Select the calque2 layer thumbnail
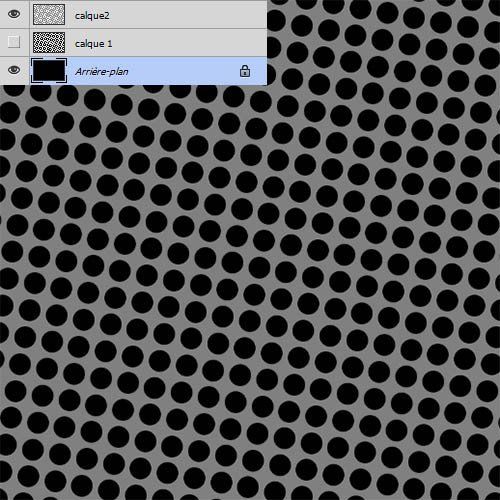The width and height of the screenshot is (500, 500). (x=49, y=14)
